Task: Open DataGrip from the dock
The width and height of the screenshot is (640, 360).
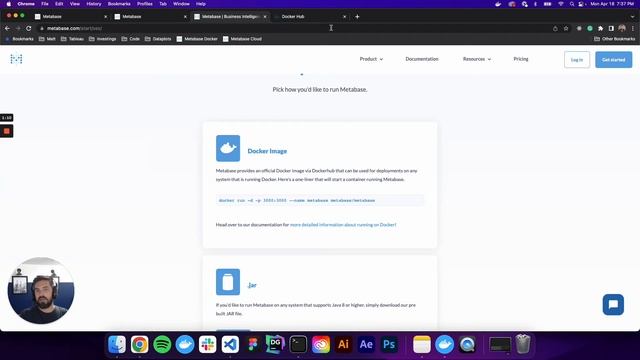Action: pyautogui.click(x=275, y=344)
